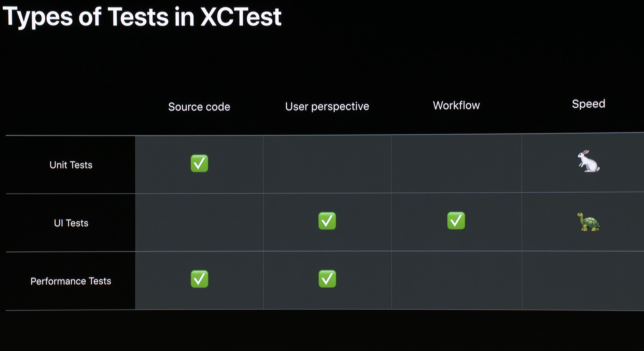Image resolution: width=644 pixels, height=351 pixels.
Task: Click the UI Tests row label
Action: coord(71,223)
